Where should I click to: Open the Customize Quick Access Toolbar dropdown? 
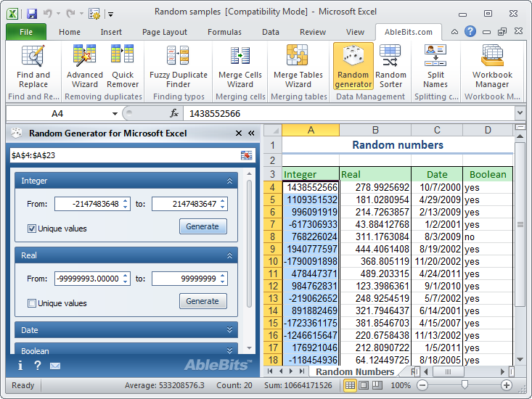coord(110,15)
